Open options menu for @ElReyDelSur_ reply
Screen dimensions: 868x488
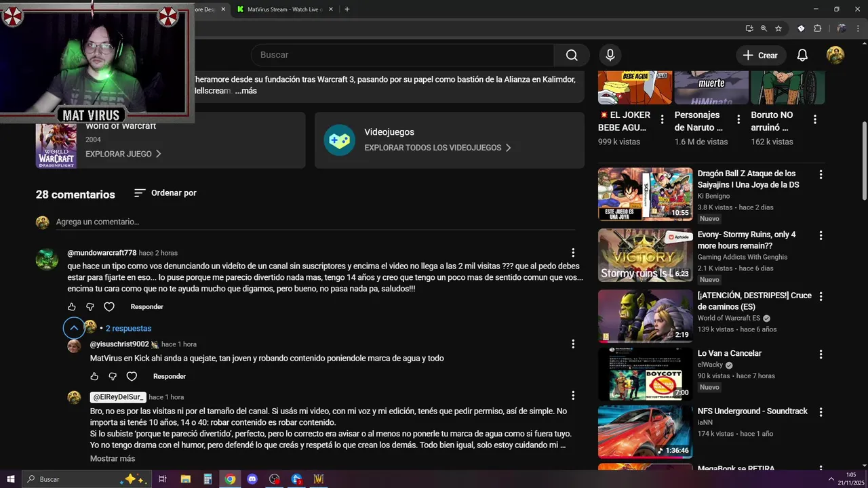(x=573, y=396)
